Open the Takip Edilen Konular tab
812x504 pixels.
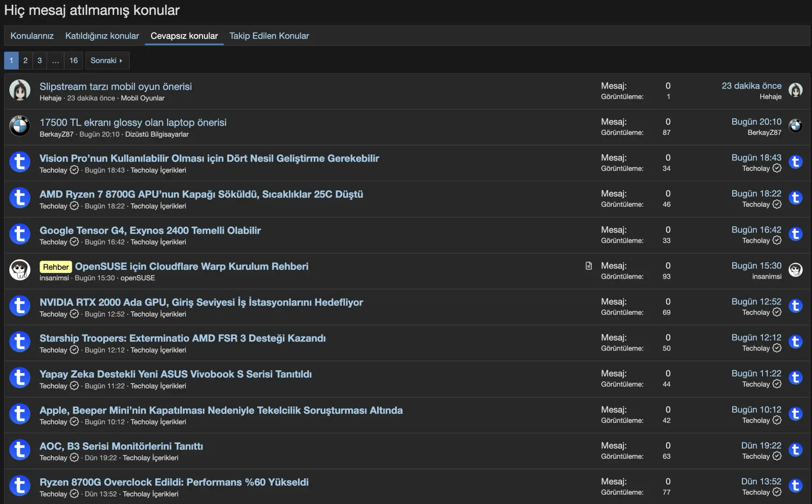[x=269, y=36]
